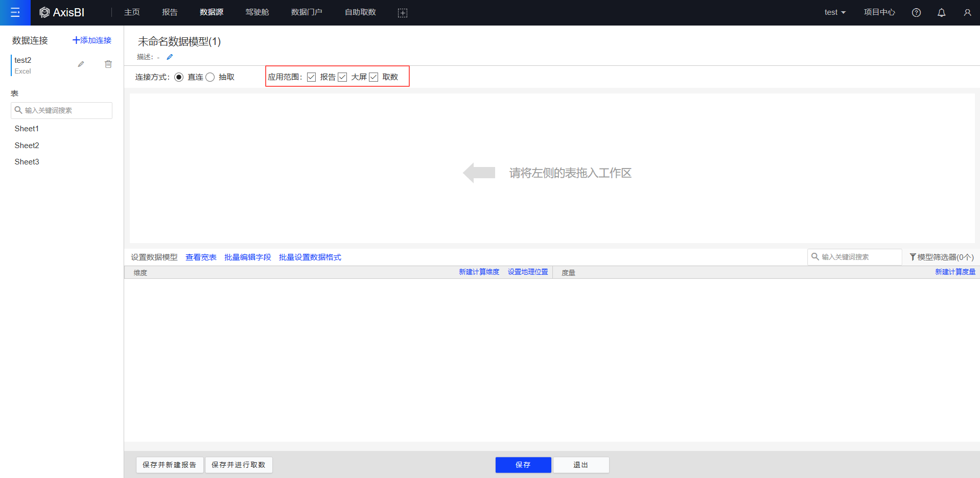Toggle the 取数 application scope checkbox

(x=374, y=77)
